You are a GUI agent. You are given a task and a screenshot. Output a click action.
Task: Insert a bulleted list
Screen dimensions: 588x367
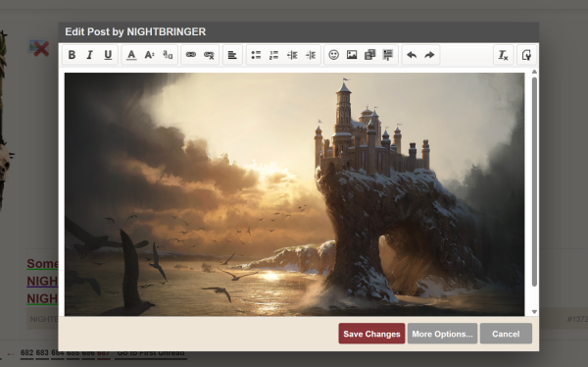tap(256, 55)
